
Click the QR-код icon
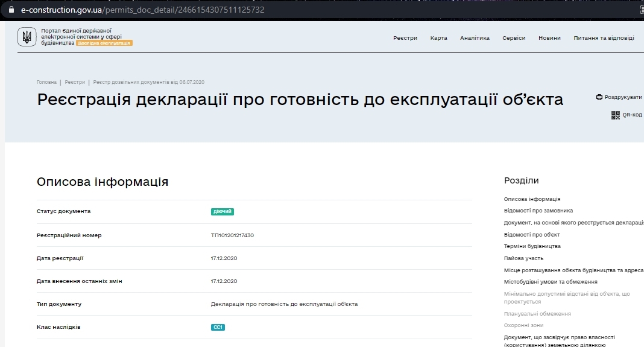[615, 115]
